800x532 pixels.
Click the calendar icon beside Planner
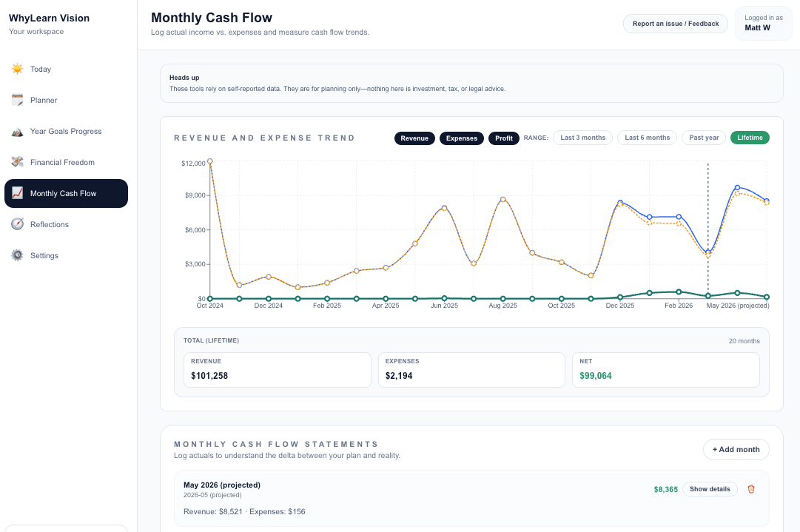pyautogui.click(x=17, y=100)
